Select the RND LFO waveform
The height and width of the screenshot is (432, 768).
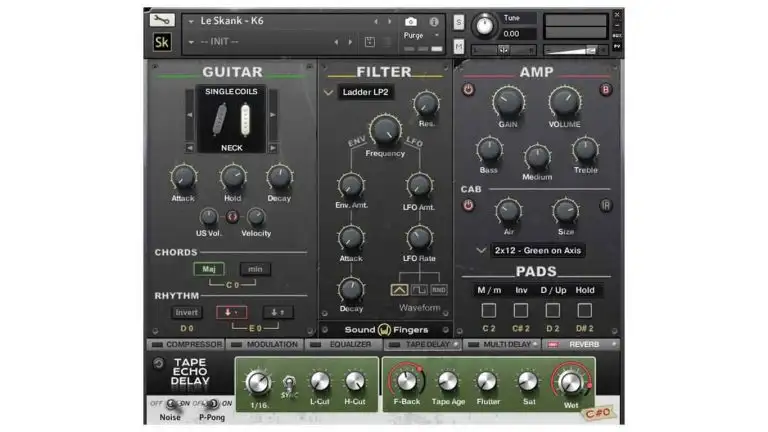(x=438, y=290)
